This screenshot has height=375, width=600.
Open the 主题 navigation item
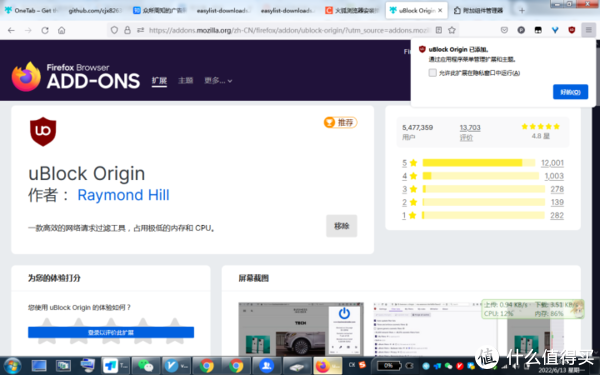pyautogui.click(x=186, y=81)
